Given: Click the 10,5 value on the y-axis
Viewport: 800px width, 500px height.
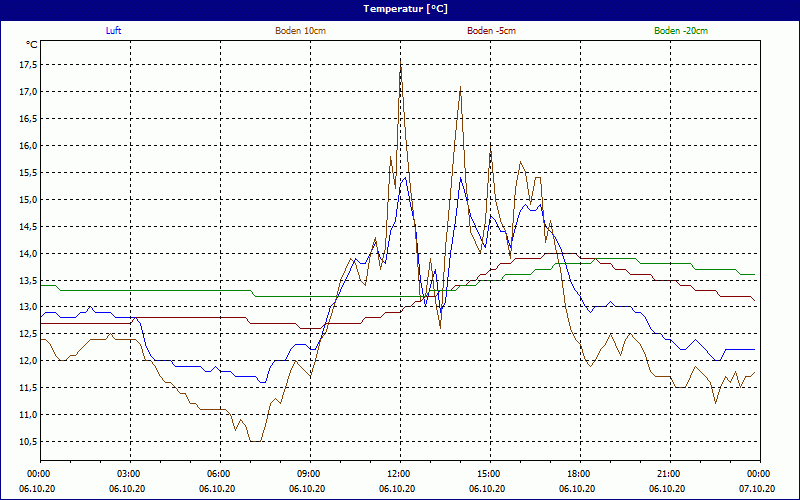Looking at the screenshot, I should (x=28, y=442).
